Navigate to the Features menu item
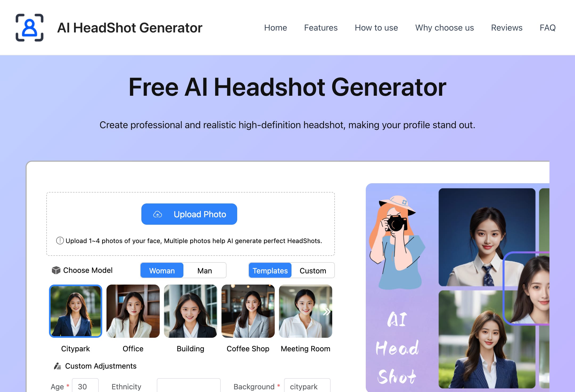The height and width of the screenshot is (392, 575). point(321,27)
